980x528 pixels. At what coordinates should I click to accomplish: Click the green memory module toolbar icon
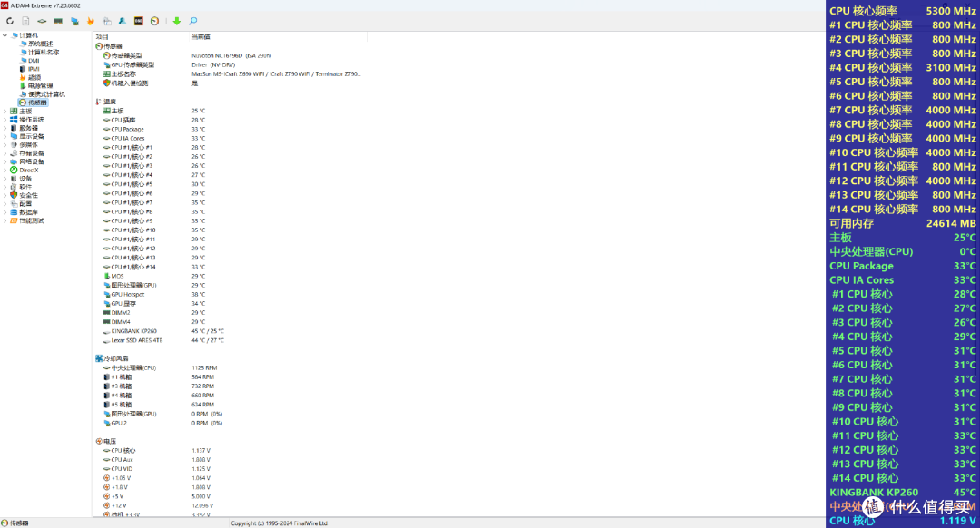[x=58, y=21]
